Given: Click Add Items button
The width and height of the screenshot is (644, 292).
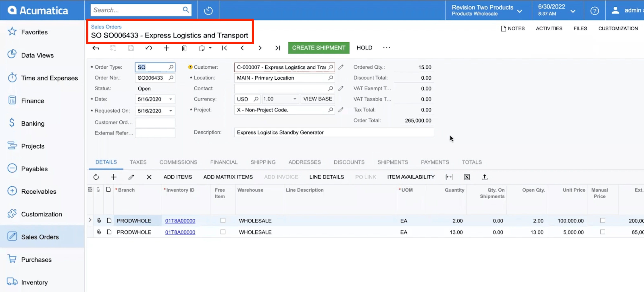Looking at the screenshot, I should tap(178, 177).
